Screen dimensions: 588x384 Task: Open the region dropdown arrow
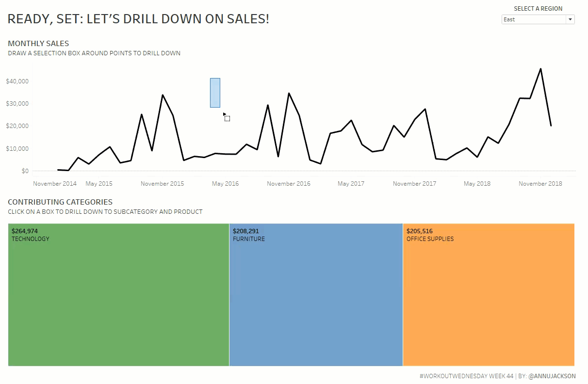(570, 19)
